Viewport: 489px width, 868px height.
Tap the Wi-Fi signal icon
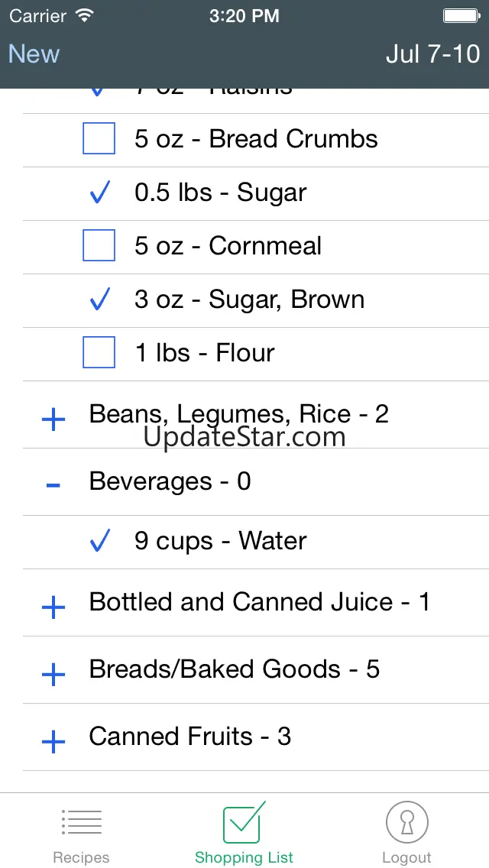(84, 15)
